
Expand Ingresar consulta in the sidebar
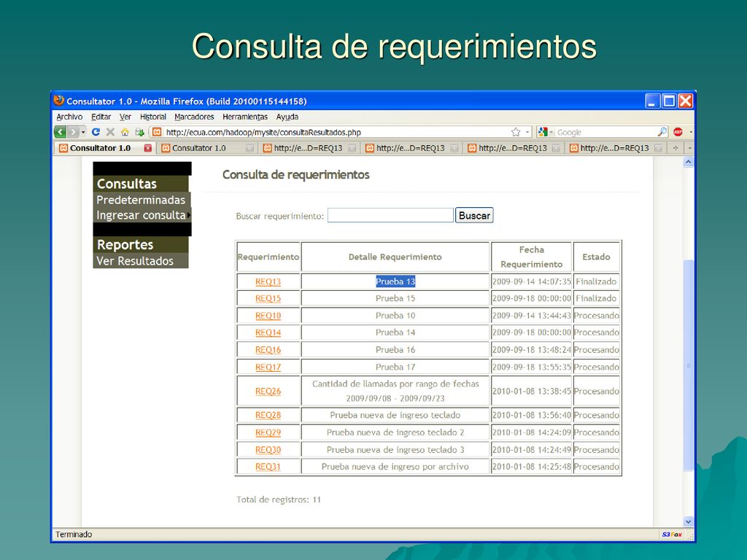coord(142,215)
